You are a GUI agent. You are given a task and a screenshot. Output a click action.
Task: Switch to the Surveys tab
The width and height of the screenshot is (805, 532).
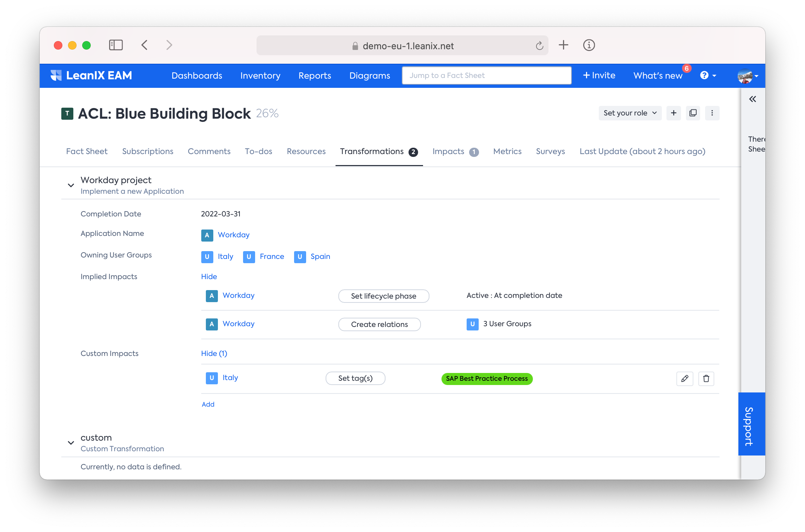coord(550,151)
